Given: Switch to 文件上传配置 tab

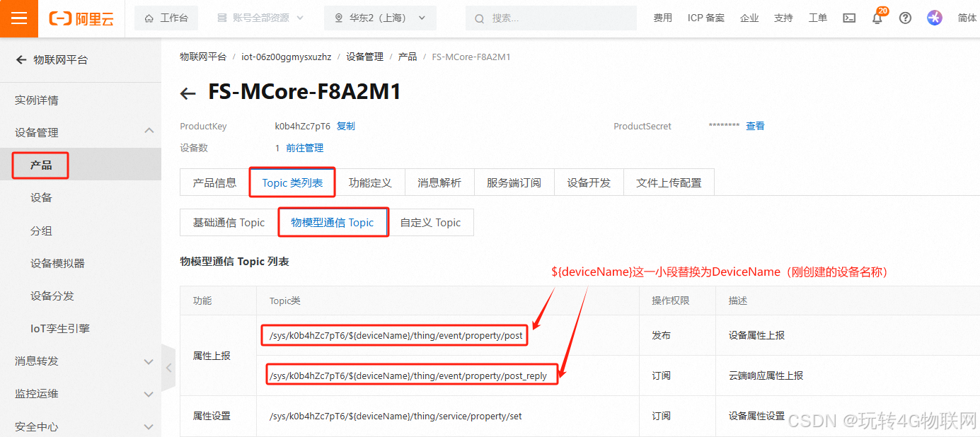Looking at the screenshot, I should (x=669, y=182).
